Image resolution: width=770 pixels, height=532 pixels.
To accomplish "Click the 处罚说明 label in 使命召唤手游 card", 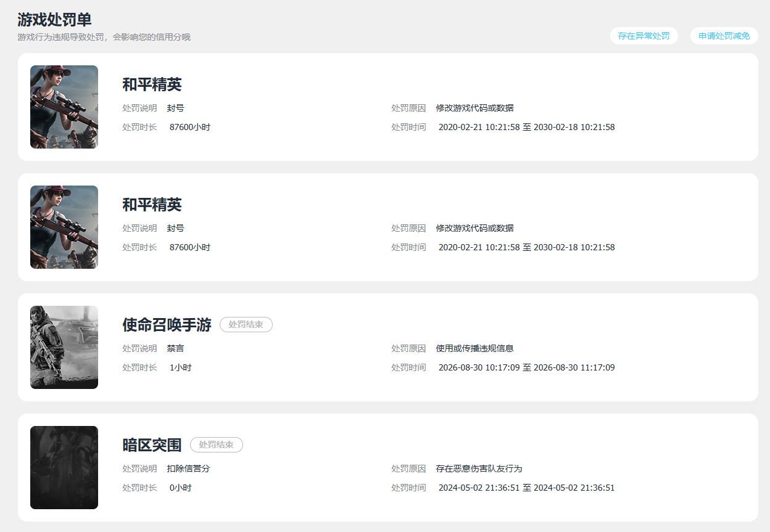I will [x=139, y=348].
